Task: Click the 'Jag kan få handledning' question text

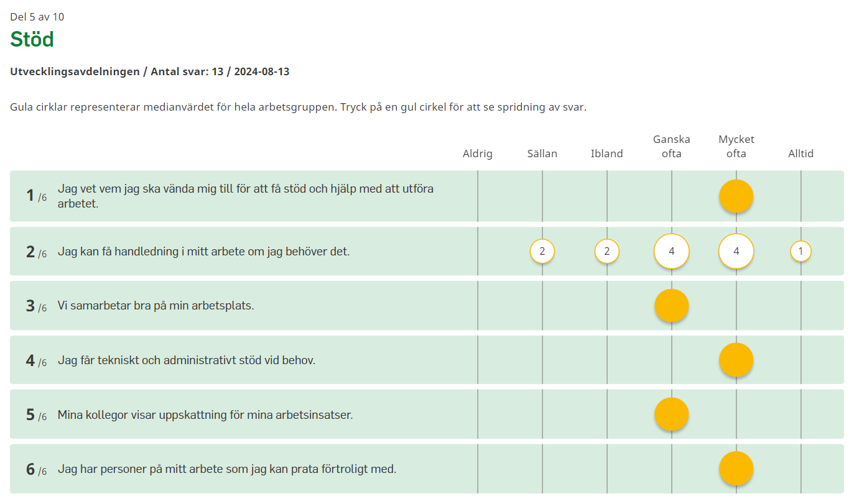Action: (x=203, y=252)
